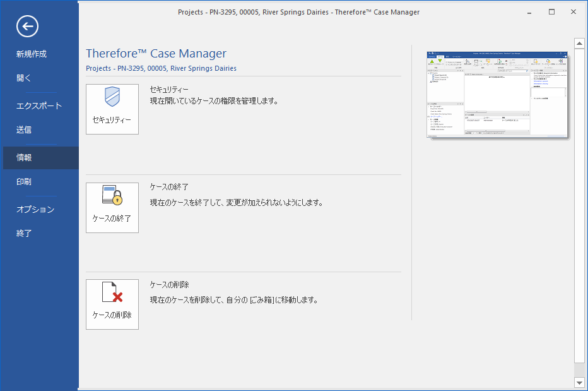Click the ケースの削除 red X button
588x391 pixels.
tap(112, 304)
